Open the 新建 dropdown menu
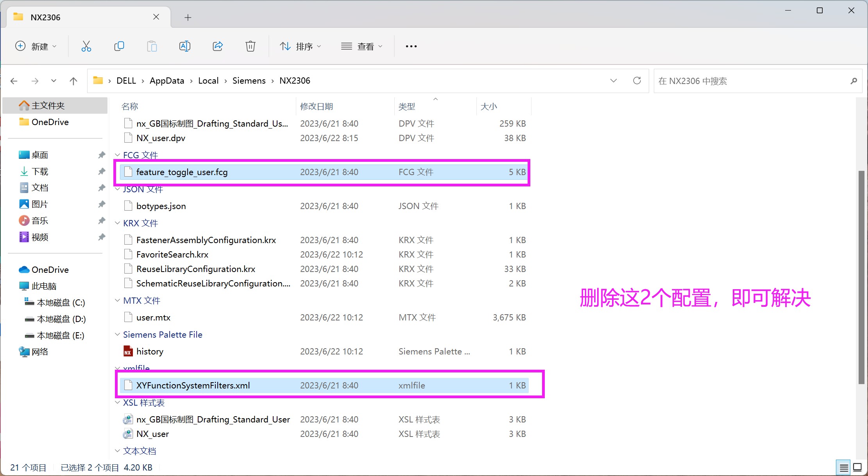Viewport: 868px width, 476px height. click(x=36, y=47)
